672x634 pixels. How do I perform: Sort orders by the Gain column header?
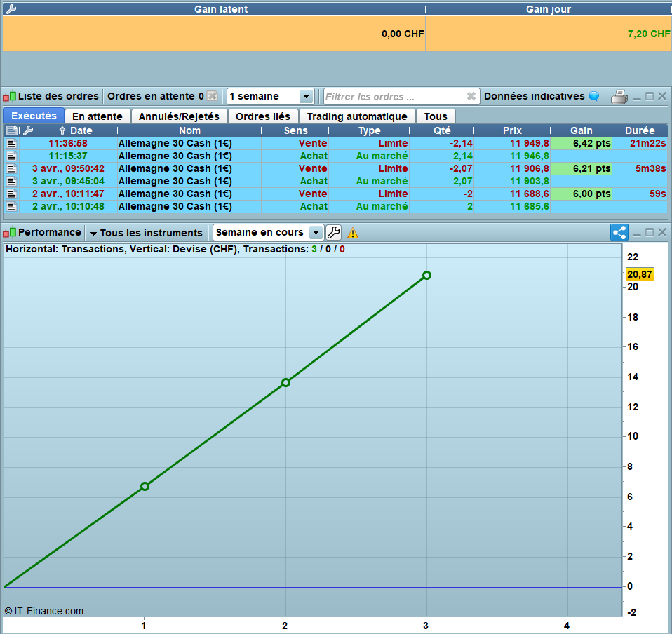pos(581,130)
